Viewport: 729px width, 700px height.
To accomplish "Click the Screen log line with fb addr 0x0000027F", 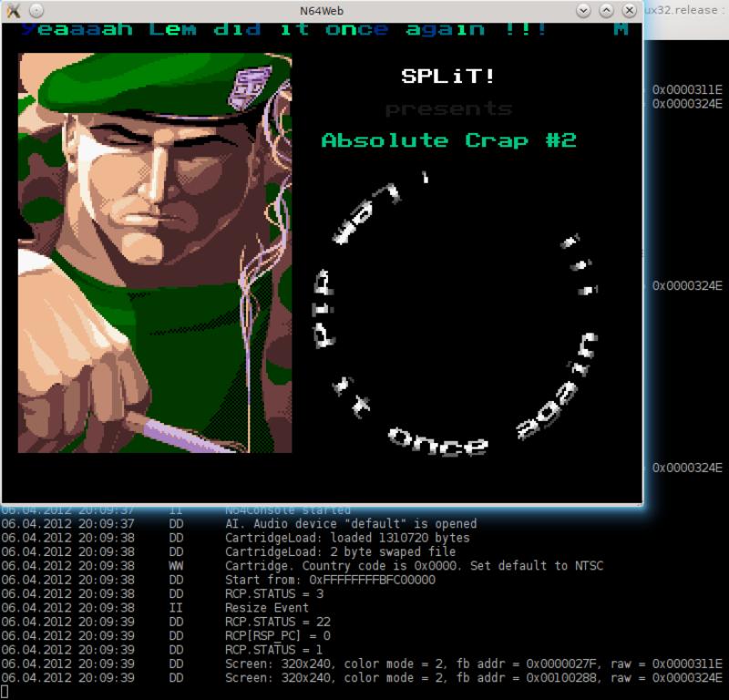I will (474, 664).
